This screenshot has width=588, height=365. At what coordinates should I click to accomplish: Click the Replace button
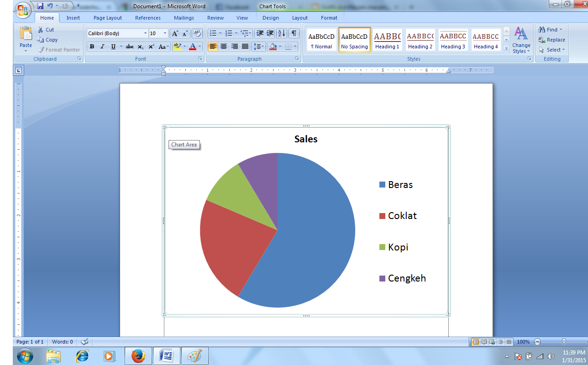pyautogui.click(x=551, y=40)
